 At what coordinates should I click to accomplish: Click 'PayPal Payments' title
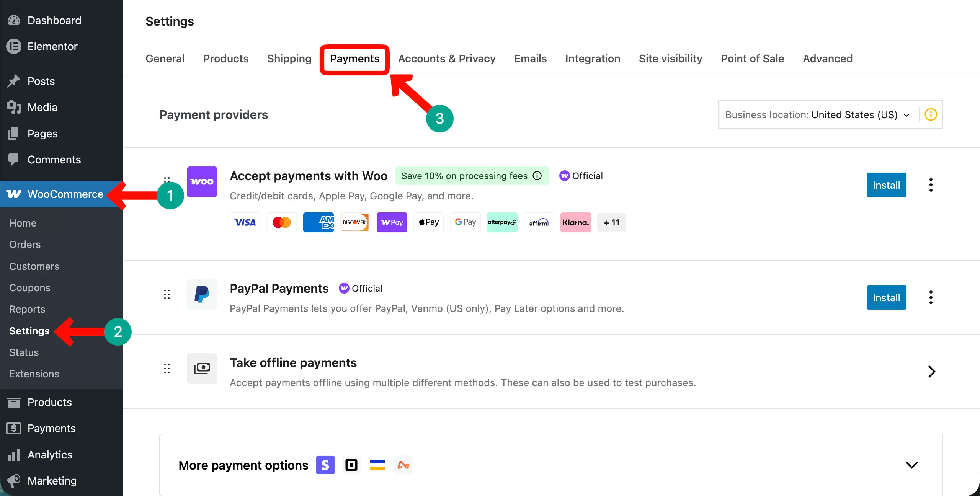click(x=279, y=288)
